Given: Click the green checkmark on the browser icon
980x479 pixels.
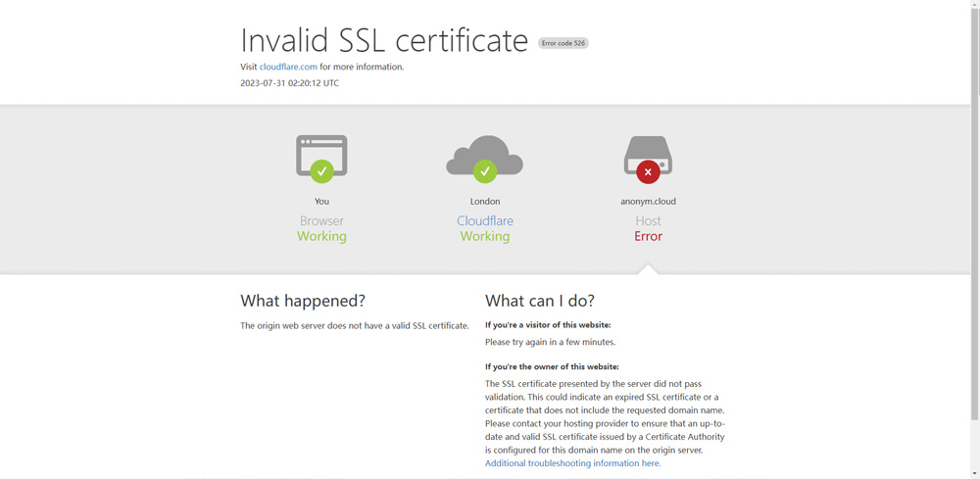Looking at the screenshot, I should coord(321,171).
